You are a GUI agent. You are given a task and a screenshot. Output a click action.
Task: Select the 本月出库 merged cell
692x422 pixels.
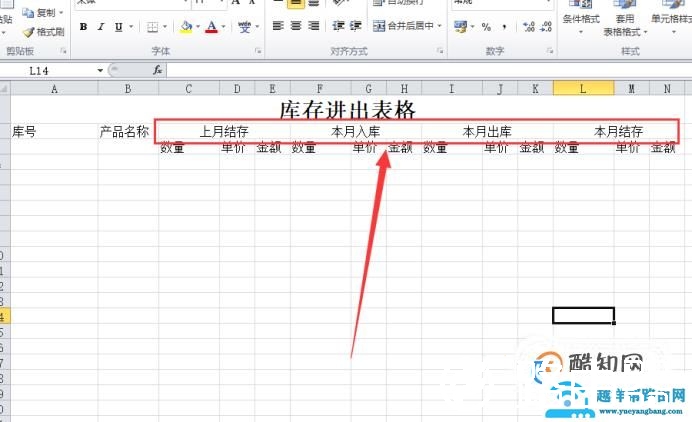487,131
